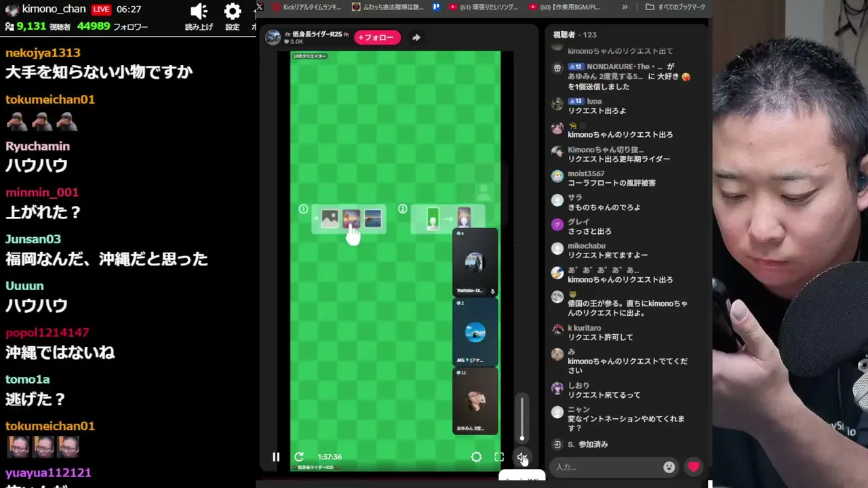Viewport: 868px width, 488px height.
Task: Select the YouTube guest tile in the stream
Action: [475, 262]
